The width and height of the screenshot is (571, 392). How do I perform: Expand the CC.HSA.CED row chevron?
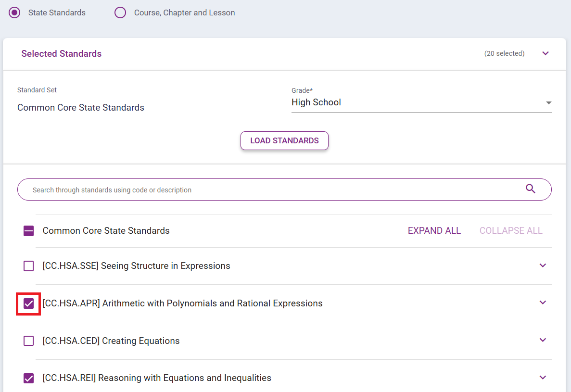[543, 340]
